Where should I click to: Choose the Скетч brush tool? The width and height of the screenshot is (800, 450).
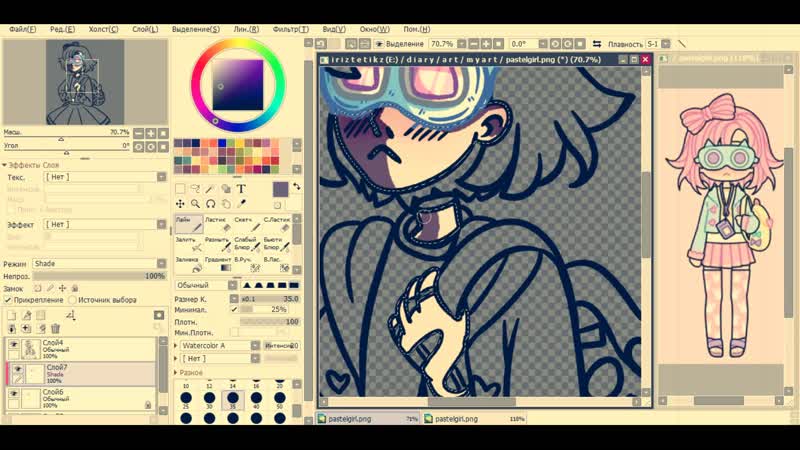pos(247,224)
